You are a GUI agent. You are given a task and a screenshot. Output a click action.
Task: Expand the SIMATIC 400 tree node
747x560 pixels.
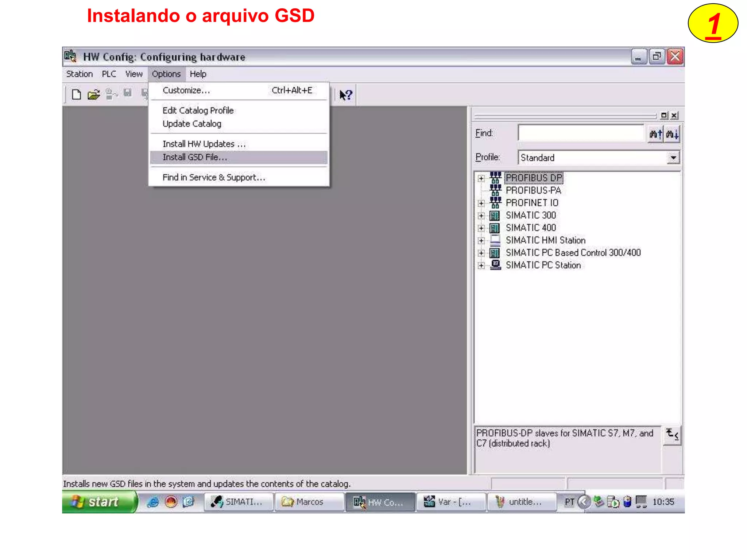click(481, 228)
